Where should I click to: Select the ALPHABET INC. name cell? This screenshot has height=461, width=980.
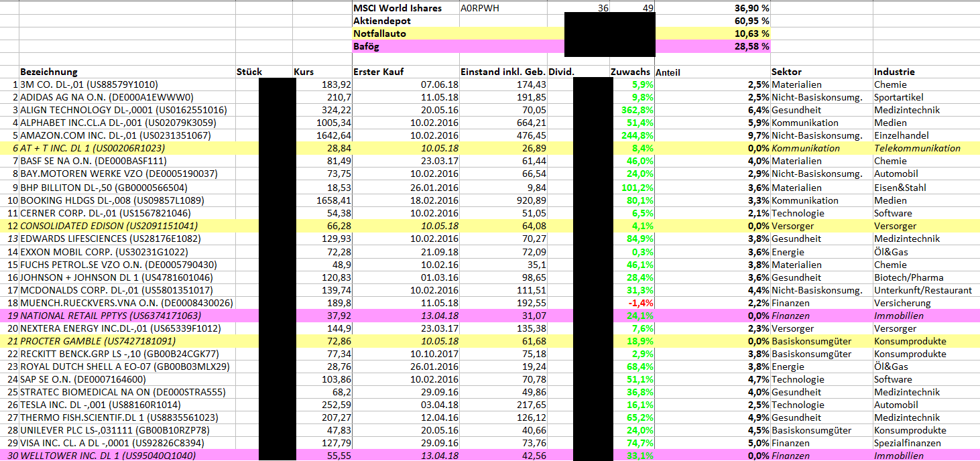127,123
